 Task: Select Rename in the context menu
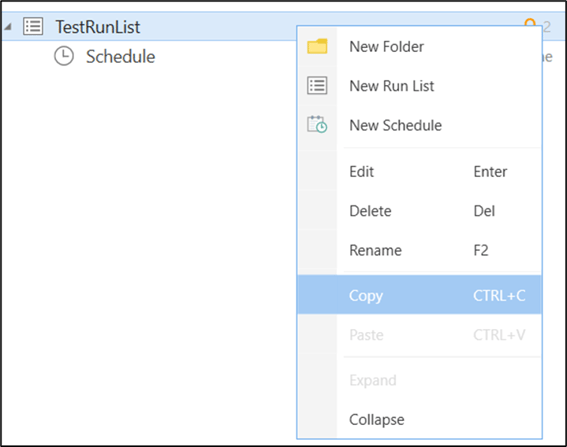pos(419,250)
